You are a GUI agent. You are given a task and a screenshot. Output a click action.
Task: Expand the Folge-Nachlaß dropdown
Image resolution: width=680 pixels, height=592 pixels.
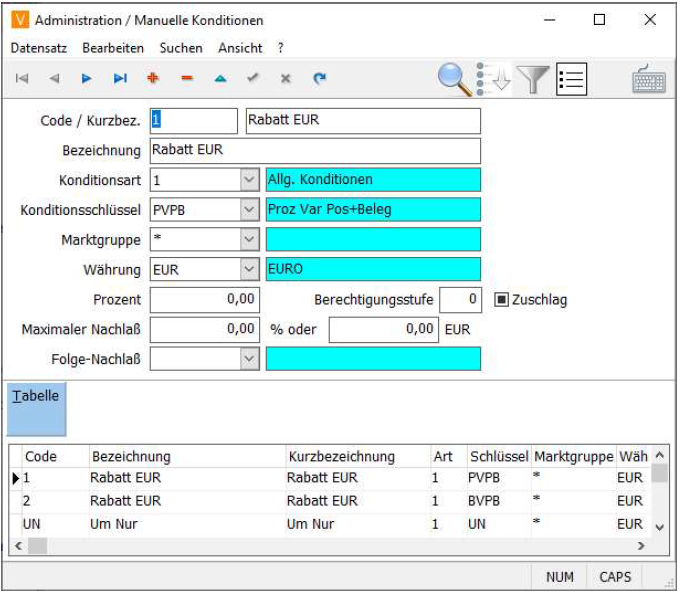(249, 359)
